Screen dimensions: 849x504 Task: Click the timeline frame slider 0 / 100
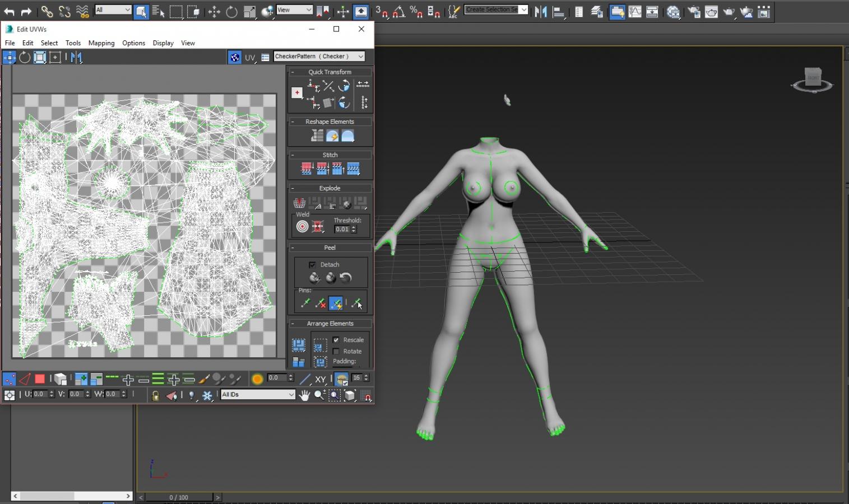coord(179,497)
